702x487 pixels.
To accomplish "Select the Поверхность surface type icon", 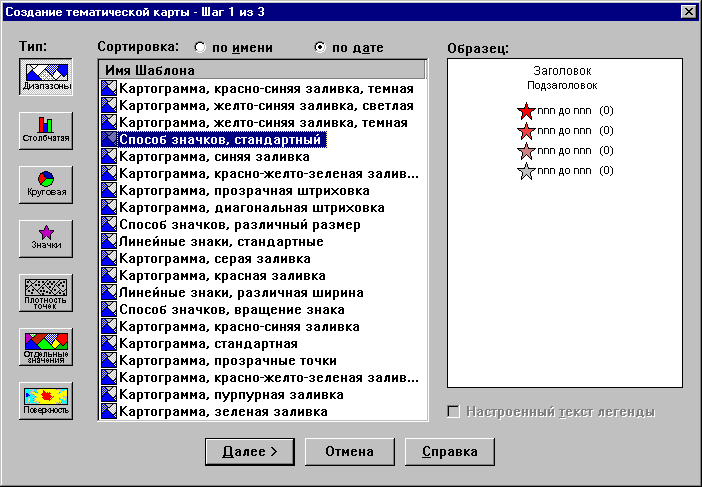I will point(45,400).
